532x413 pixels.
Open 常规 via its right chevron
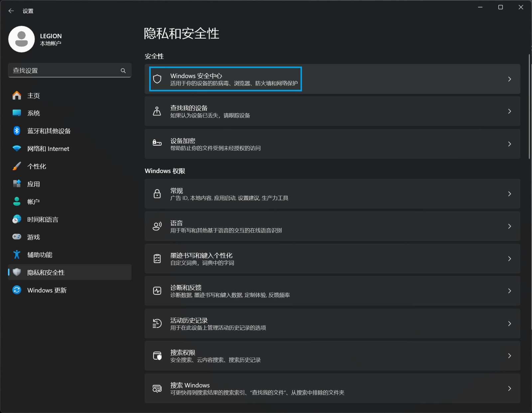(509, 194)
